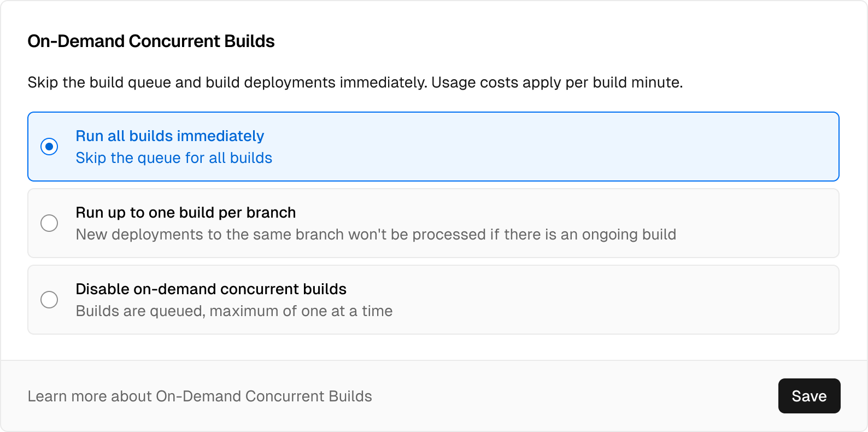The width and height of the screenshot is (868, 432).
Task: Open 'Learn more about On-Demand Concurrent Builds' link
Action: coord(200,396)
